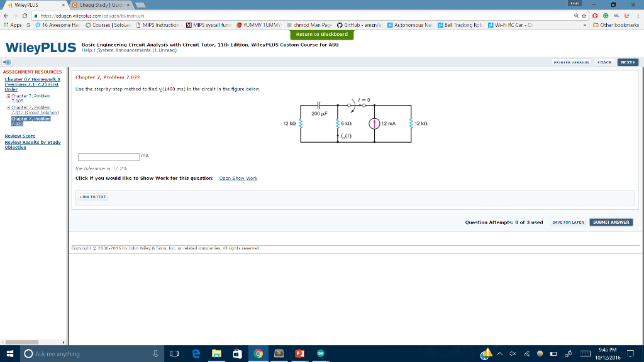Click the green circular extension icon
The width and height of the screenshot is (644, 362).
(x=606, y=15)
